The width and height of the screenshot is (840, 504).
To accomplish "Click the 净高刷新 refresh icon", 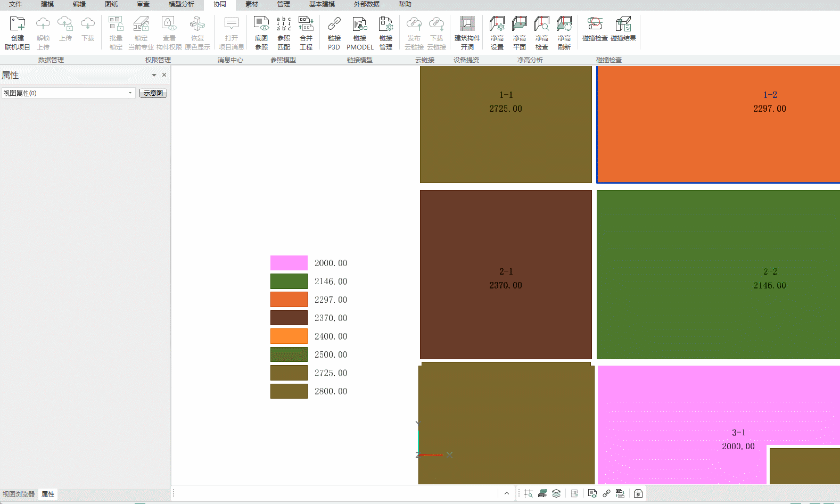I will [x=564, y=32].
